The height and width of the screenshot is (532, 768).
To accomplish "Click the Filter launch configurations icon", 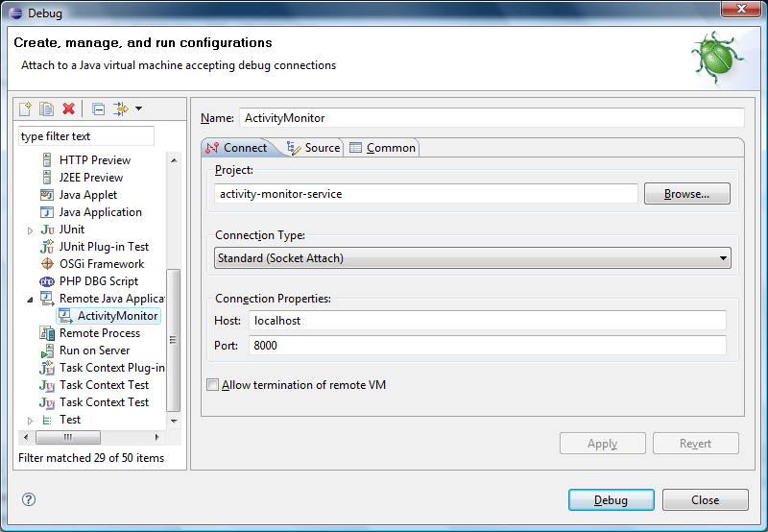I will tap(121, 109).
